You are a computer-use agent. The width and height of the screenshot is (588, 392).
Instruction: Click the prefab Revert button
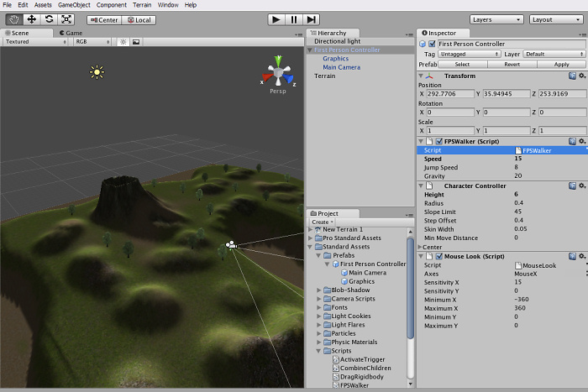512,65
